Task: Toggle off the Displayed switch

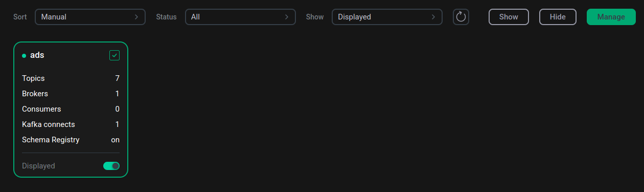Action: coord(111,166)
